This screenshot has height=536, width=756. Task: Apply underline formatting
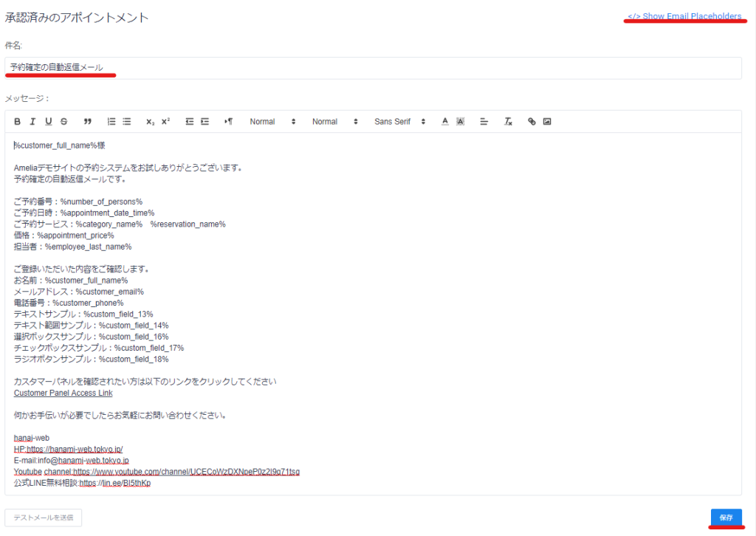(48, 122)
